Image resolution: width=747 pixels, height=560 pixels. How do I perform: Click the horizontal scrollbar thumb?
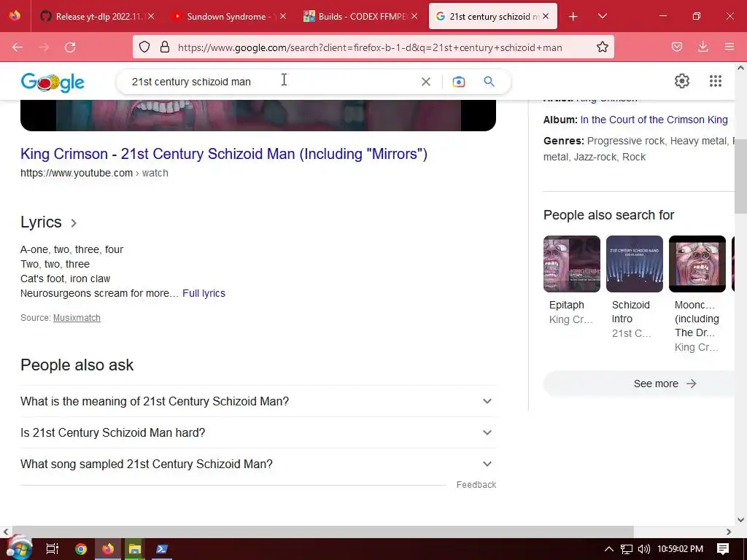[322, 532]
